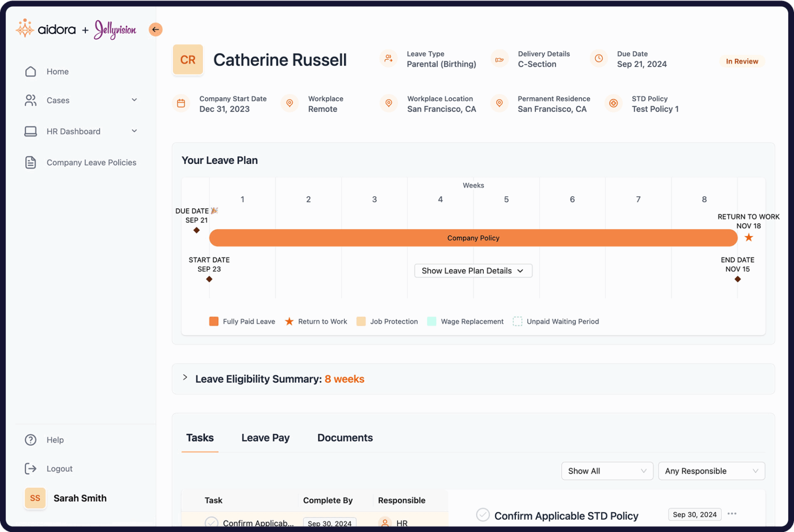Click the Return to Work star marker
Screen dimensions: 794x532
[x=749, y=237]
